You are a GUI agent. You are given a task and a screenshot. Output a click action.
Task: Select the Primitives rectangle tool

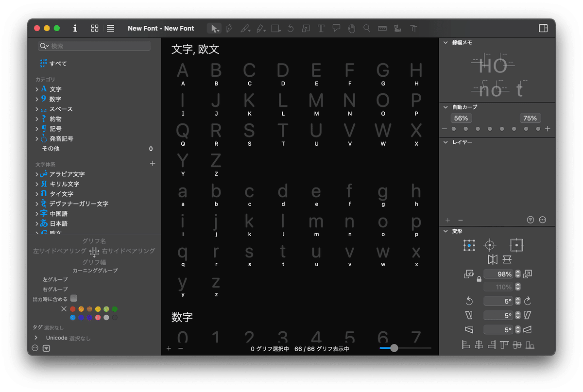coord(276,28)
